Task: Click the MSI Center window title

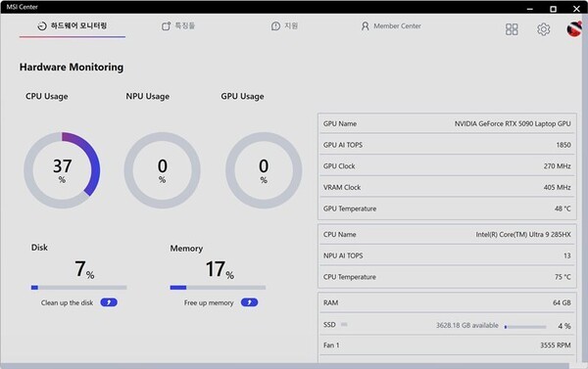Action: coord(23,7)
